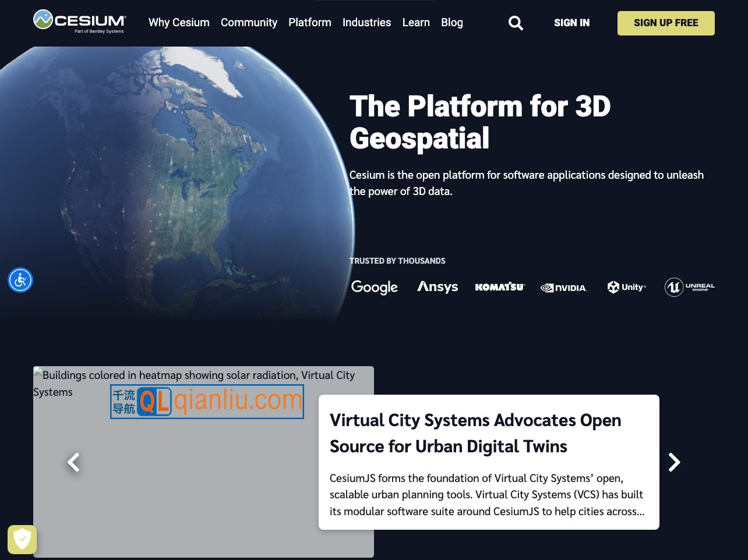The height and width of the screenshot is (560, 748).
Task: Click the Ansys logo
Action: click(437, 287)
